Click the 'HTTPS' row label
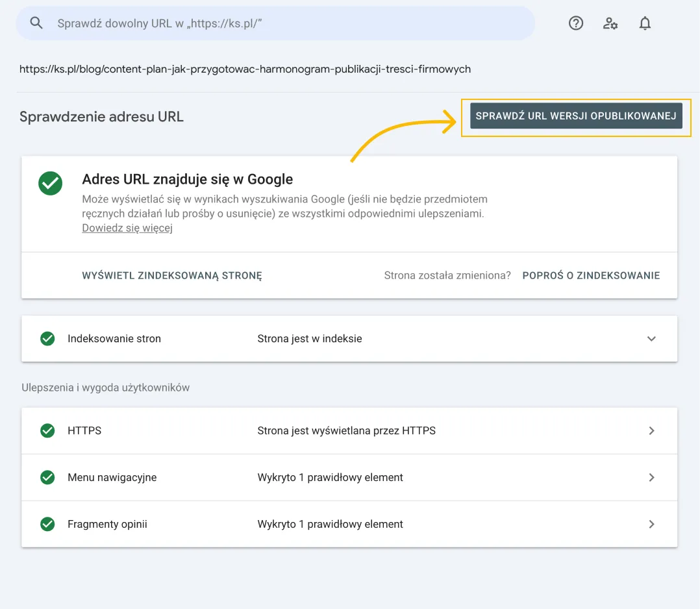 pos(84,430)
